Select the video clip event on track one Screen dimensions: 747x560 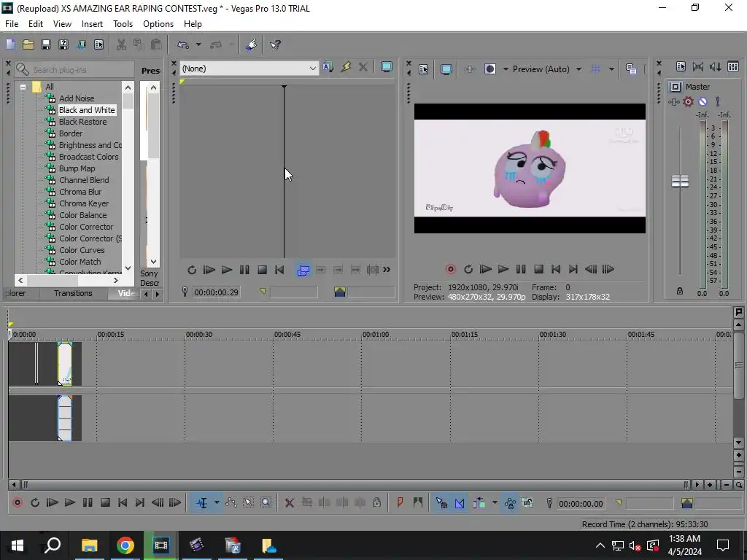tap(65, 363)
